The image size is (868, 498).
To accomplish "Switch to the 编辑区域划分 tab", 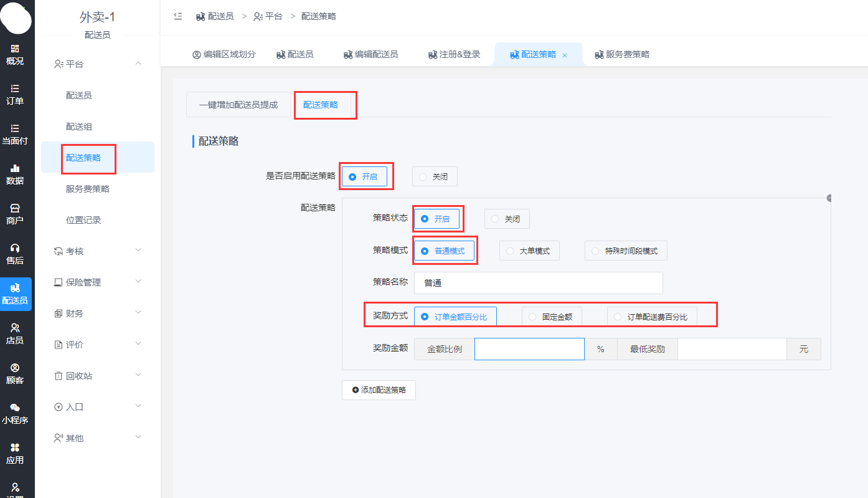I will pyautogui.click(x=224, y=54).
